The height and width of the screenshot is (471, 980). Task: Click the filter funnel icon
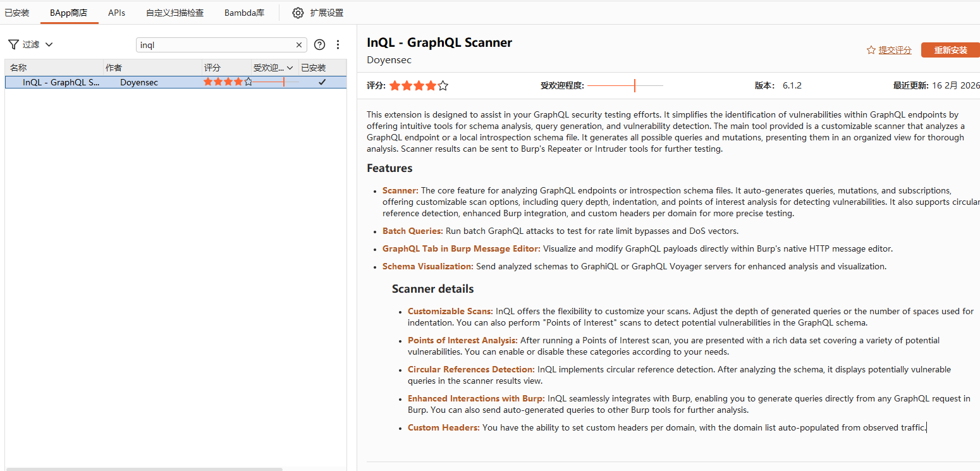coord(13,44)
